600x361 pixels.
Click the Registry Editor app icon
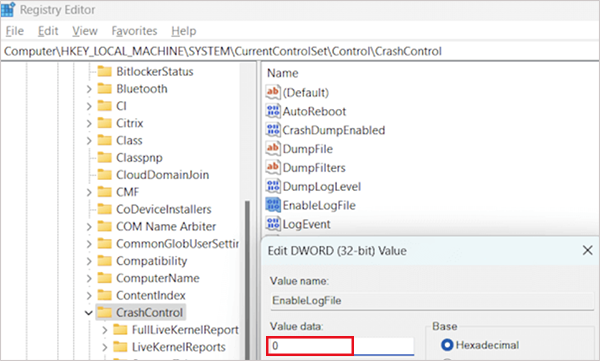click(8, 10)
